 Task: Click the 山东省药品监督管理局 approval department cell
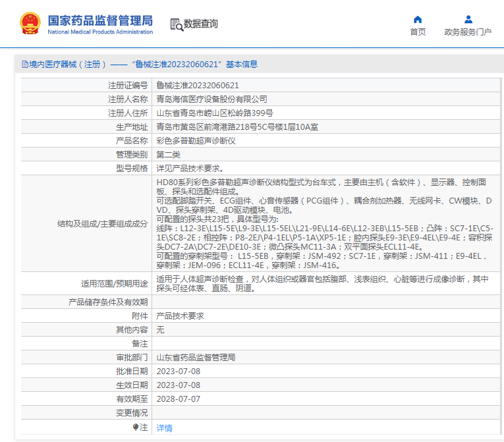tap(196, 357)
